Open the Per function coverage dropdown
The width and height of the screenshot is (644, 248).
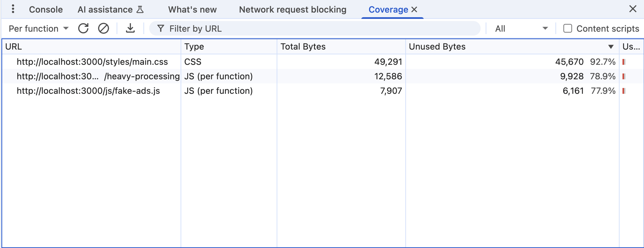click(x=39, y=28)
